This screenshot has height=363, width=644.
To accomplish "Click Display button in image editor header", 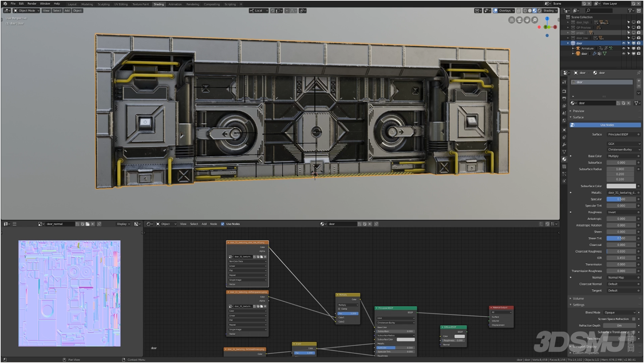I will point(123,224).
